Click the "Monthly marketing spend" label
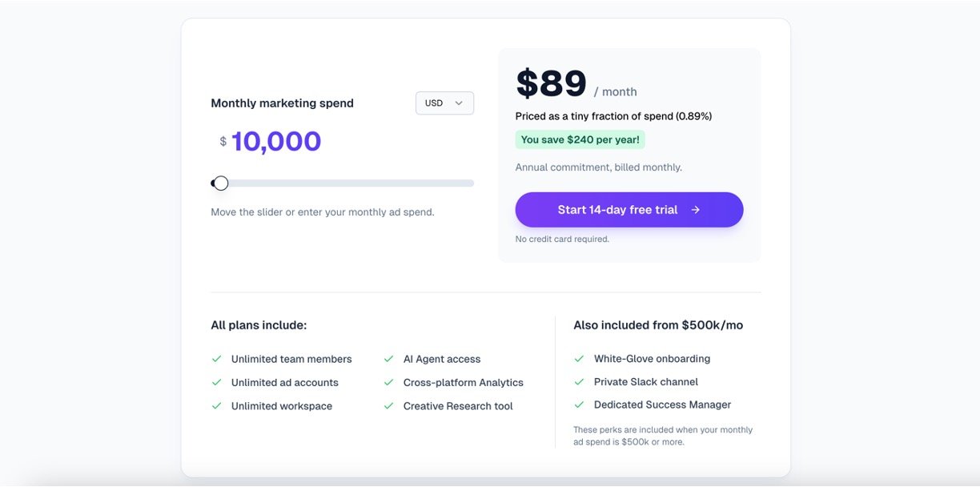This screenshot has height=487, width=980. coord(282,103)
